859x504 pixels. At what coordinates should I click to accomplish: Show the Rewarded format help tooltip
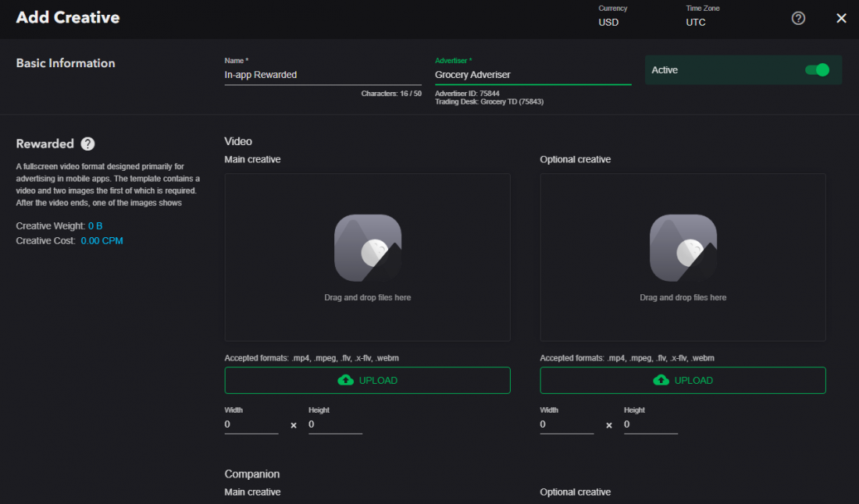pyautogui.click(x=87, y=144)
